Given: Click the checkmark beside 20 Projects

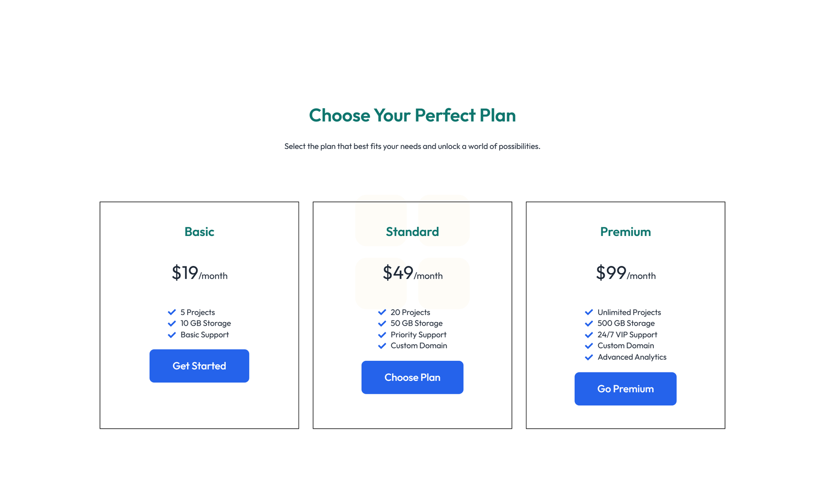Looking at the screenshot, I should tap(382, 312).
